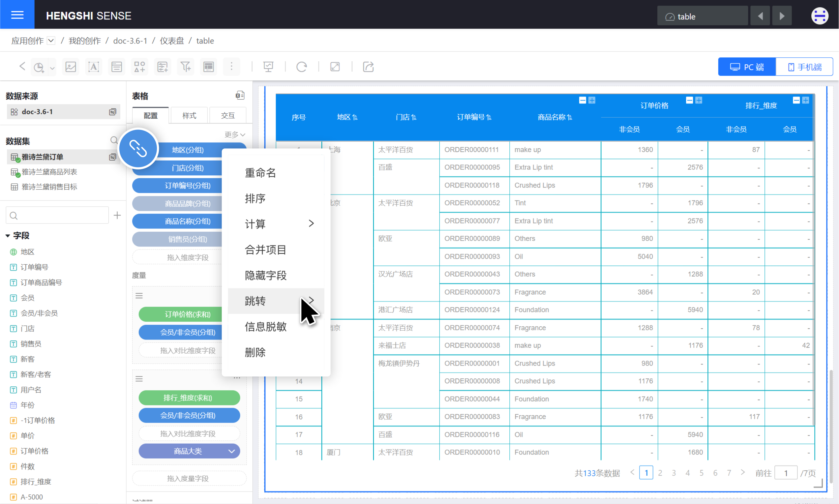The width and height of the screenshot is (839, 504).
Task: Click the add component grid toolbar icon
Action: [x=139, y=67]
